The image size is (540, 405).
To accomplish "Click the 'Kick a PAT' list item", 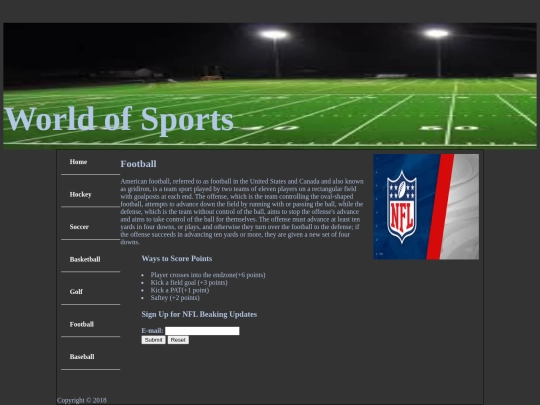I will (180, 290).
